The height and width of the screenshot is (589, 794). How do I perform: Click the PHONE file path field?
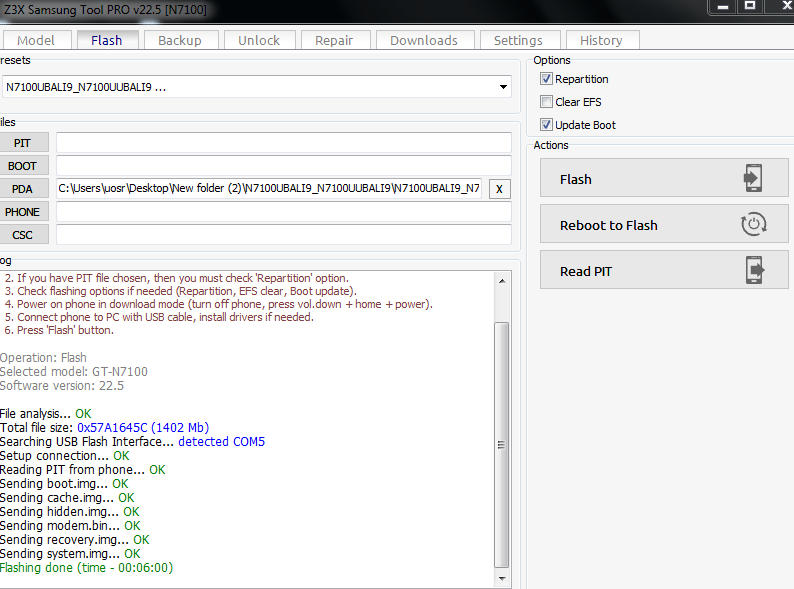(x=284, y=212)
